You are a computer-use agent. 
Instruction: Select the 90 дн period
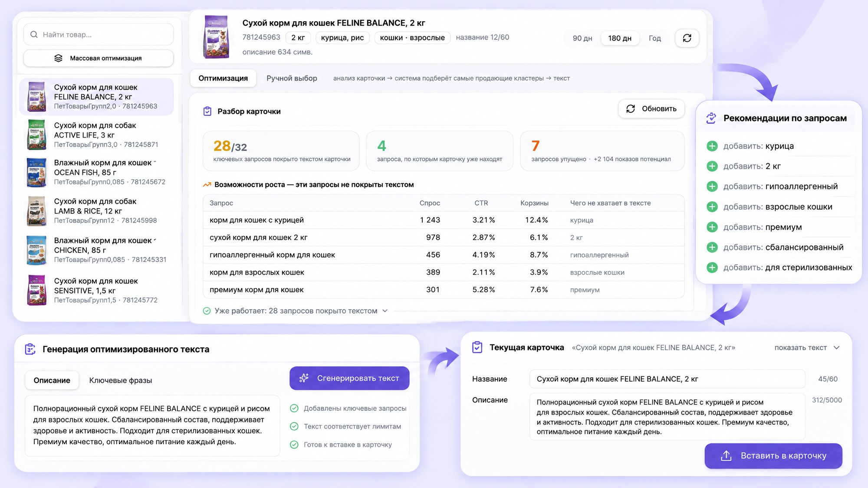coord(582,38)
